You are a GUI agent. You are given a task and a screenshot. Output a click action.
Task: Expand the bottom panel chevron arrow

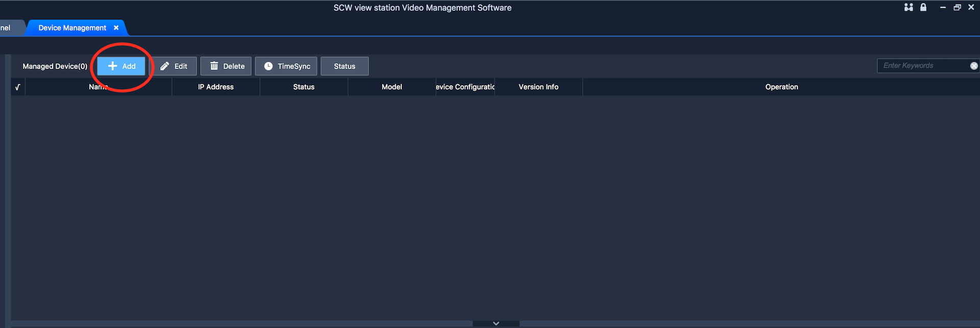coord(496,323)
